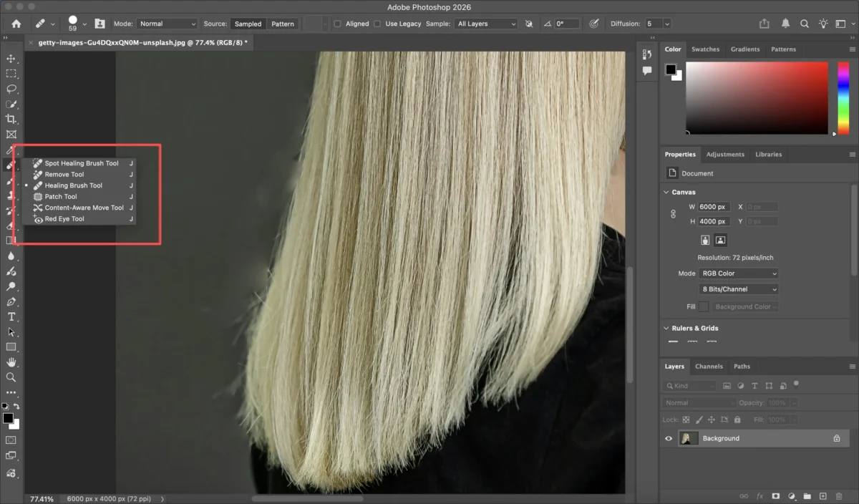Open the Adjustments panel

[725, 154]
